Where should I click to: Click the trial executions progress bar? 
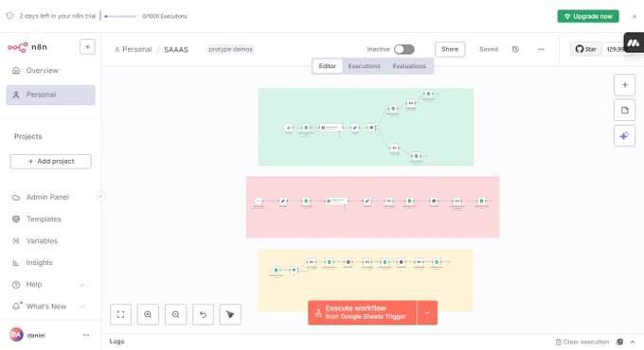(x=120, y=16)
